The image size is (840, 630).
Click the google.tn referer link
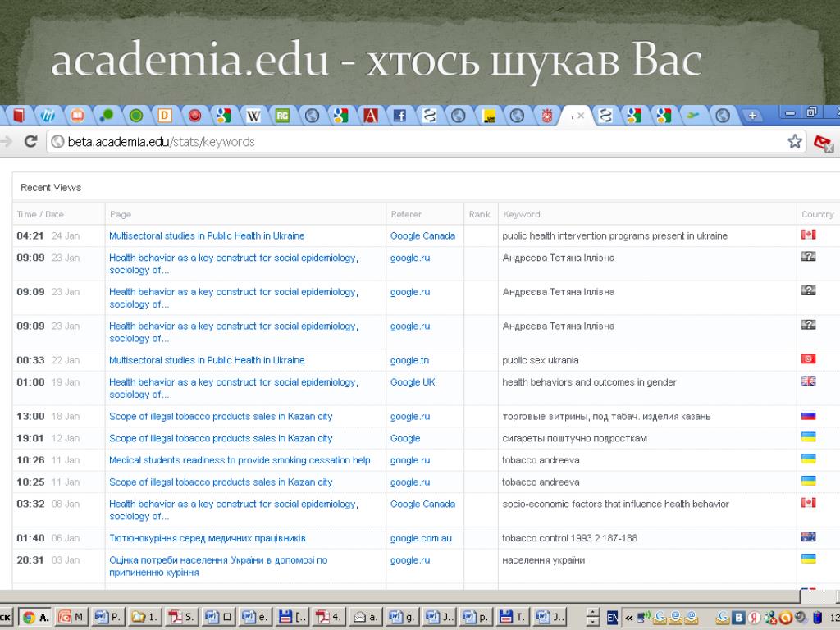tap(410, 360)
